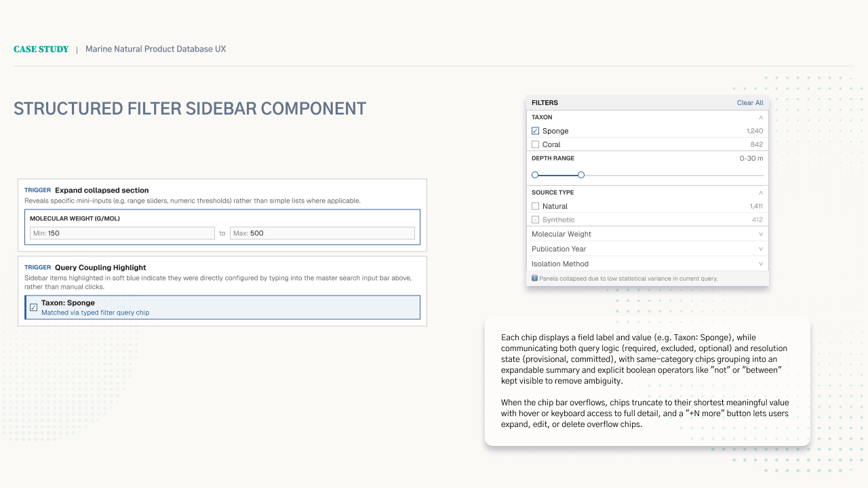This screenshot has height=488, width=868.
Task: Click the Expand collapsed section heading
Action: tap(102, 190)
